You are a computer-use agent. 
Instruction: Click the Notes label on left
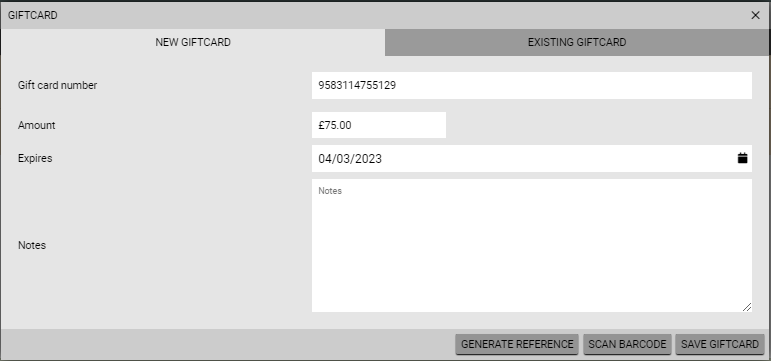[x=32, y=245]
